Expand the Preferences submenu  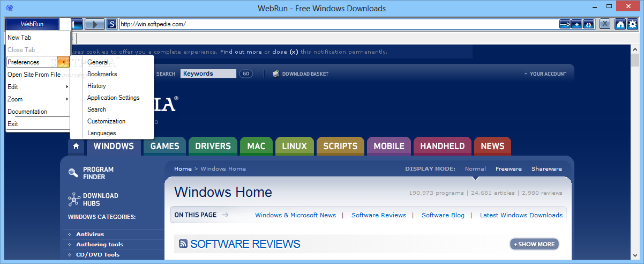[38, 62]
